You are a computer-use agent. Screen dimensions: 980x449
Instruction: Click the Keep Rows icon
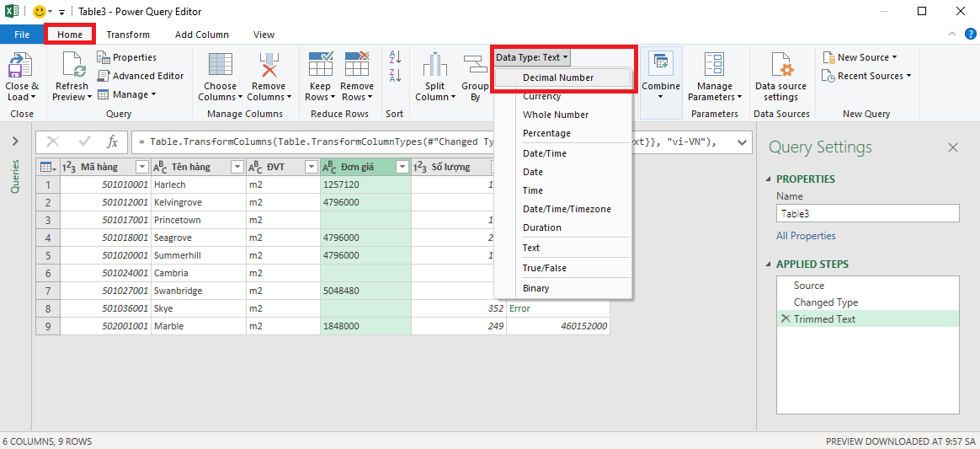(x=320, y=66)
